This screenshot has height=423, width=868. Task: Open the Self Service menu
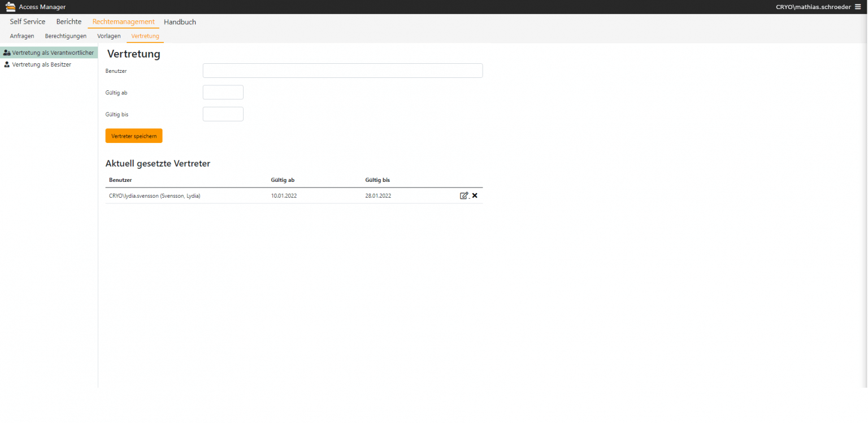[27, 22]
